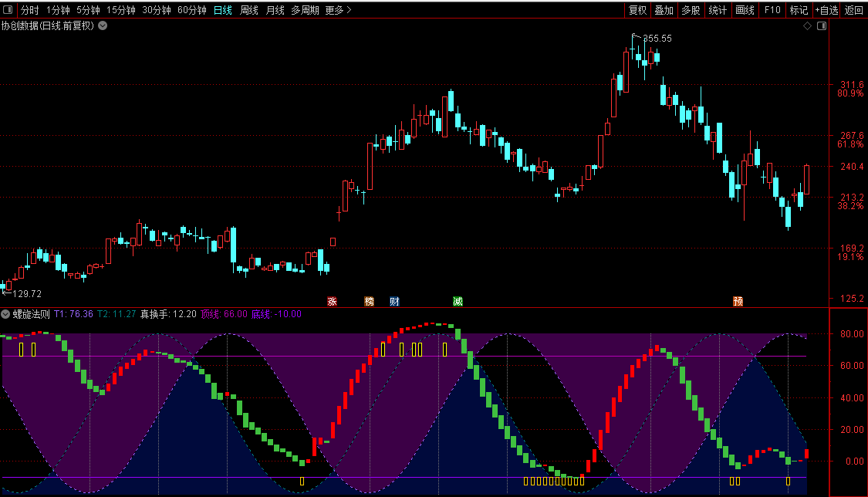Click the 叠加 overlay button
The height and width of the screenshot is (497, 868).
coord(664,10)
